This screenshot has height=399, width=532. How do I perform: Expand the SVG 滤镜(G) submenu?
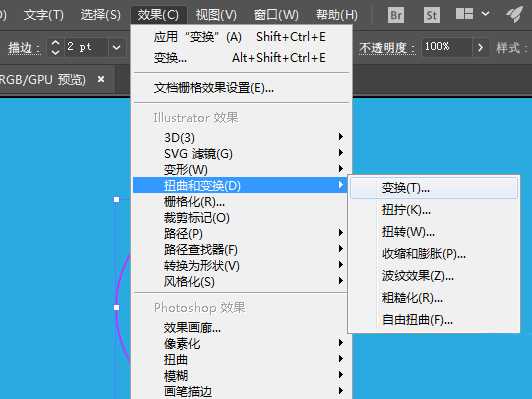[242, 153]
